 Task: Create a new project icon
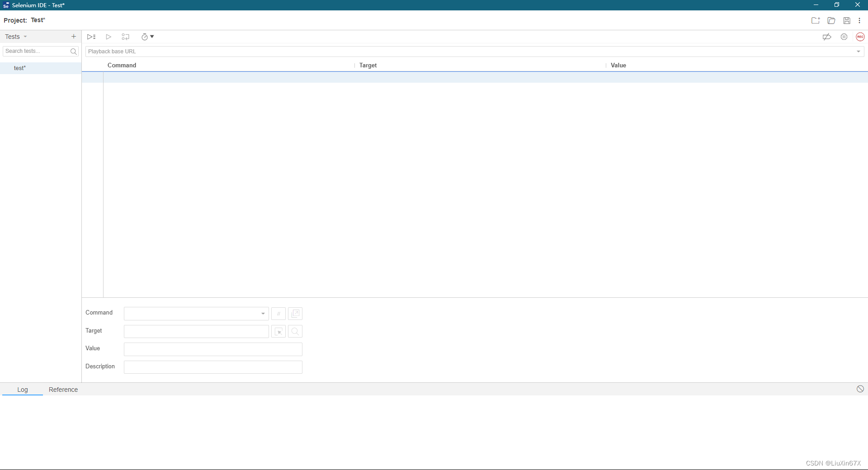click(816, 20)
